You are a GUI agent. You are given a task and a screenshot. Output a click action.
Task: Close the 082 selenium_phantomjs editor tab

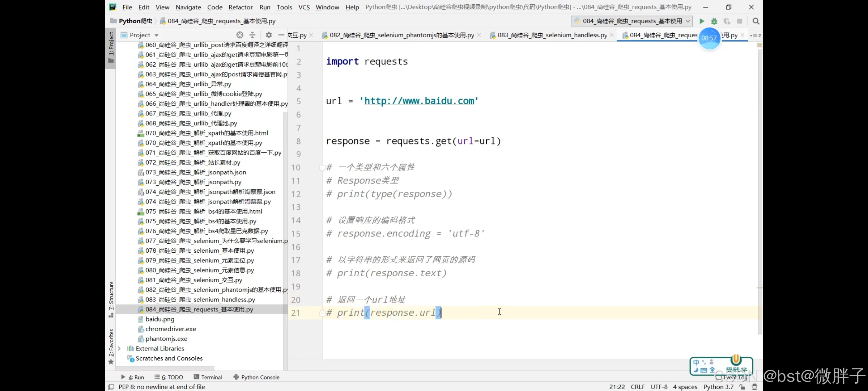coord(479,35)
